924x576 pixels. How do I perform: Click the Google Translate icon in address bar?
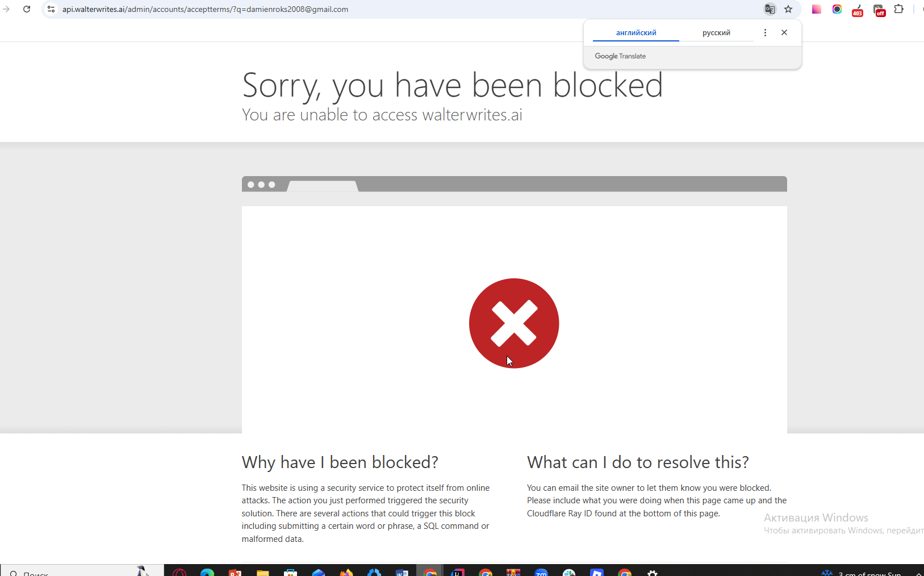pos(770,9)
